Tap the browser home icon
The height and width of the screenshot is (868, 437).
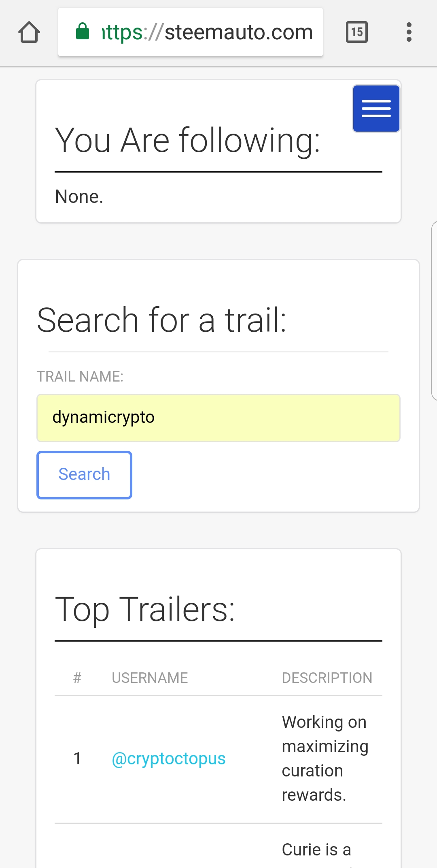[x=29, y=32]
